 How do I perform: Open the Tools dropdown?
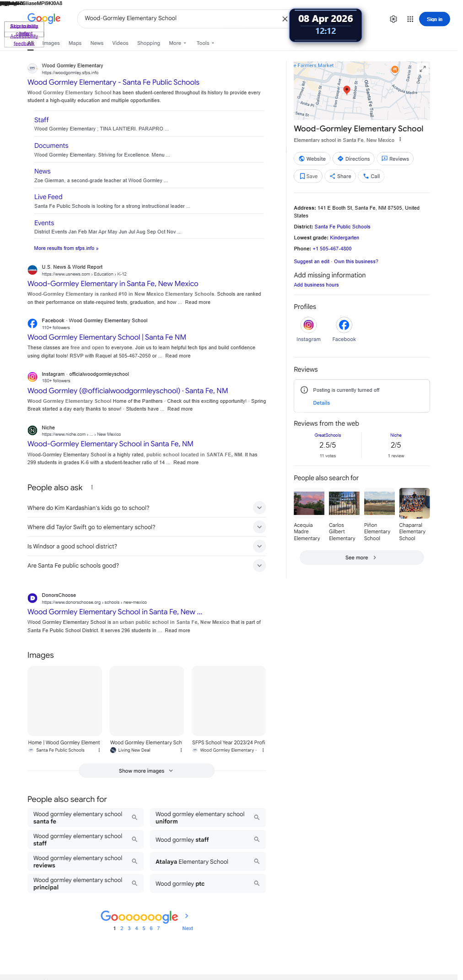205,43
